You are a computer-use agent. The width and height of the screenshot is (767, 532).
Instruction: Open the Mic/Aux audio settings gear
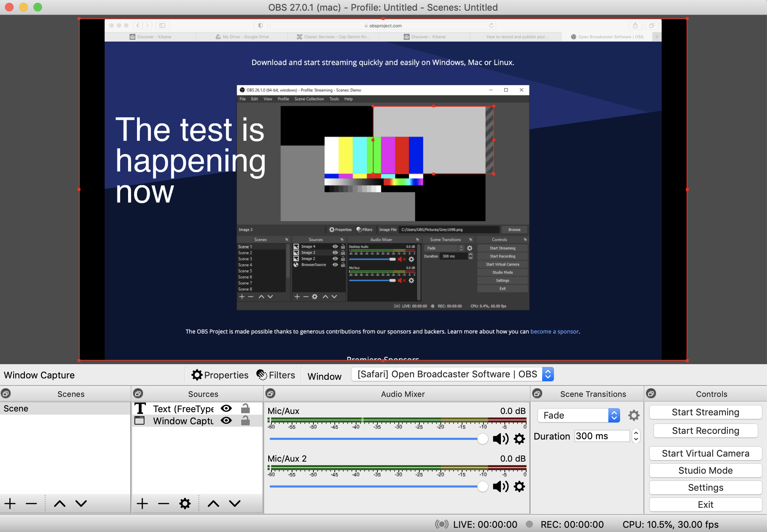519,439
